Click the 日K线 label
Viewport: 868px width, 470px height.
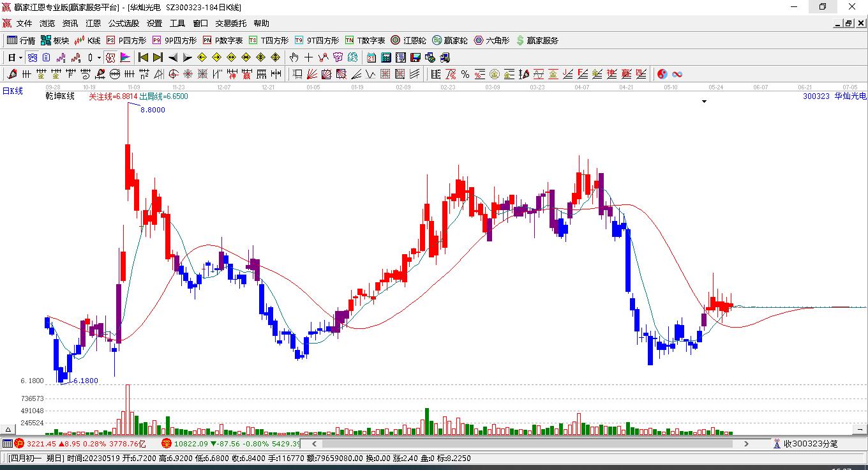click(x=12, y=91)
